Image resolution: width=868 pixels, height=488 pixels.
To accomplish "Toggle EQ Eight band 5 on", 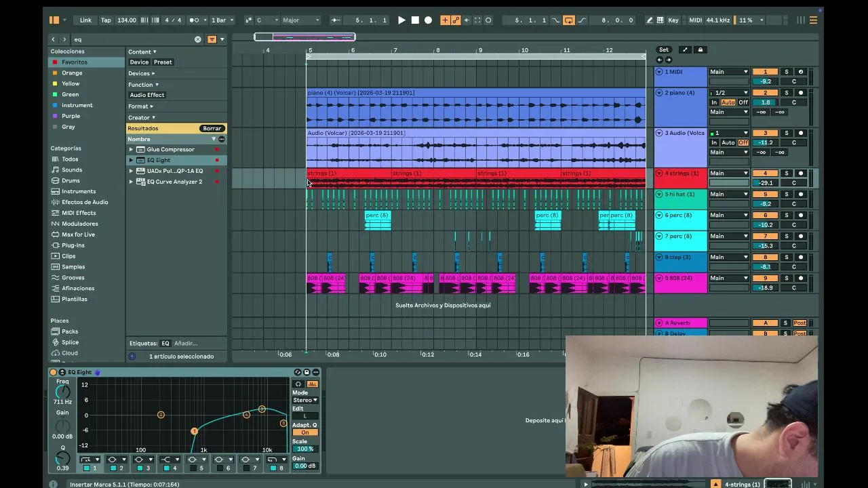I will point(193,468).
